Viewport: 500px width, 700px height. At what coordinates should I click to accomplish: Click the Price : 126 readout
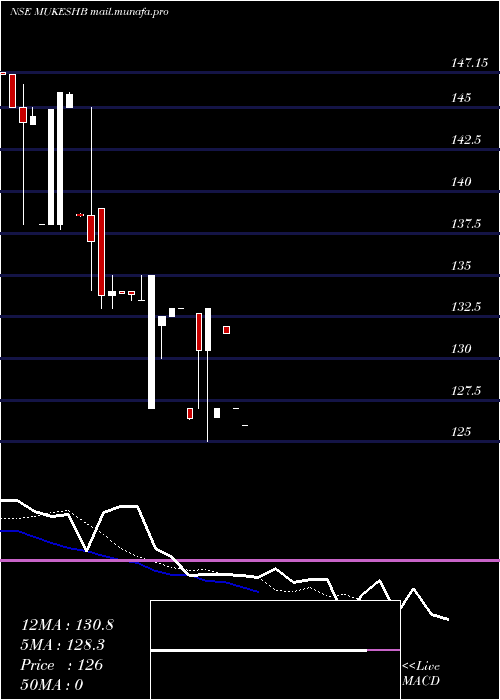click(x=62, y=665)
